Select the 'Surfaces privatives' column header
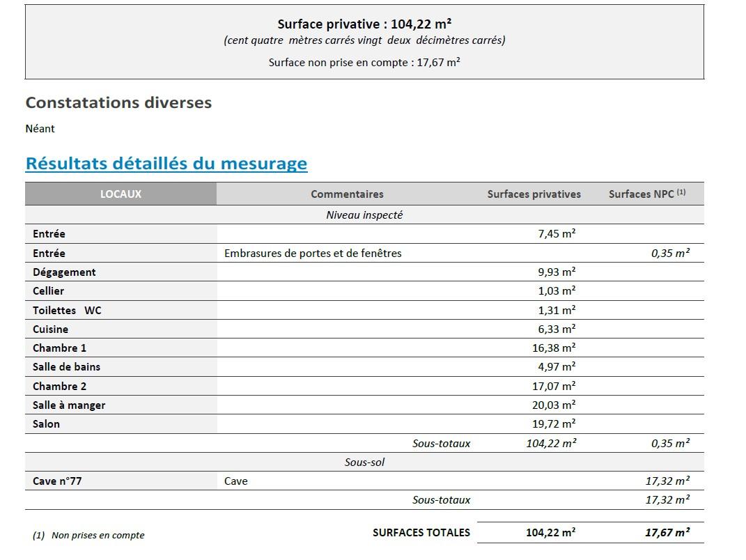The height and width of the screenshot is (560, 746). [x=534, y=194]
